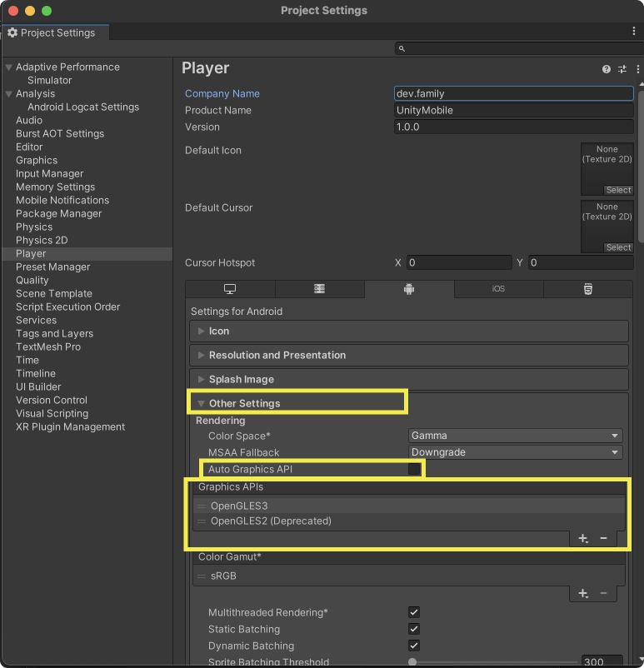The height and width of the screenshot is (668, 644).
Task: Click Select under the Default Icon texture
Action: 618,190
